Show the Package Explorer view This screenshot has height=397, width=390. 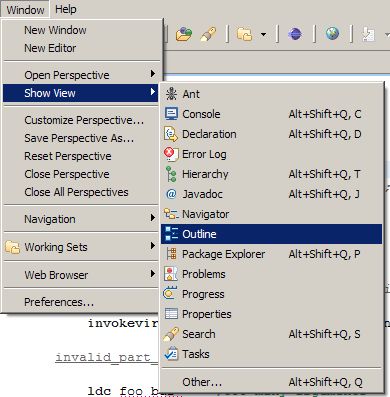pyautogui.click(x=272, y=254)
